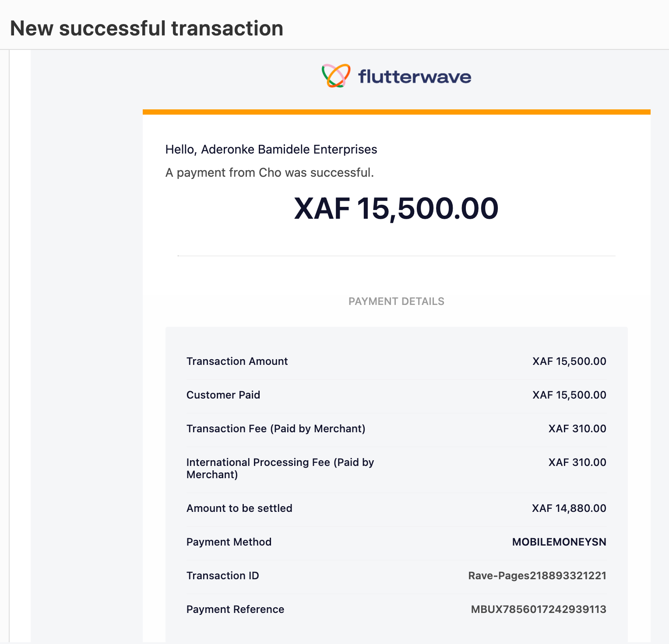Click the flutterwave wordmark text
669x644 pixels.
coord(415,76)
